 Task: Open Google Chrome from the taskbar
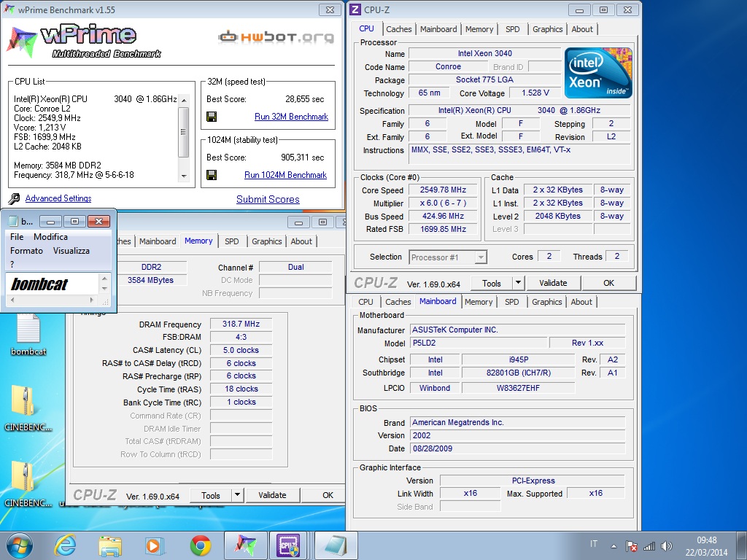pyautogui.click(x=201, y=545)
